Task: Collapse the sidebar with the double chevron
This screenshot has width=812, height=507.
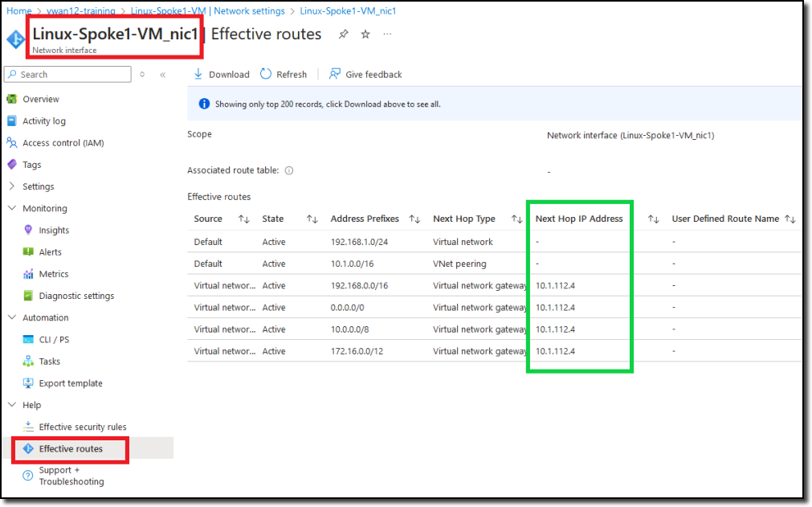Action: tap(162, 75)
